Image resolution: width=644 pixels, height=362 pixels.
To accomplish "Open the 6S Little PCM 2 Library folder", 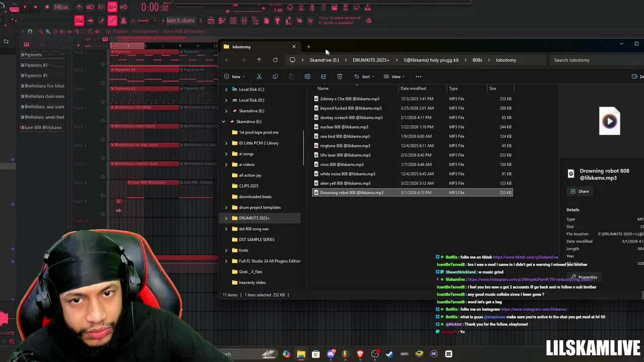I will click(259, 143).
